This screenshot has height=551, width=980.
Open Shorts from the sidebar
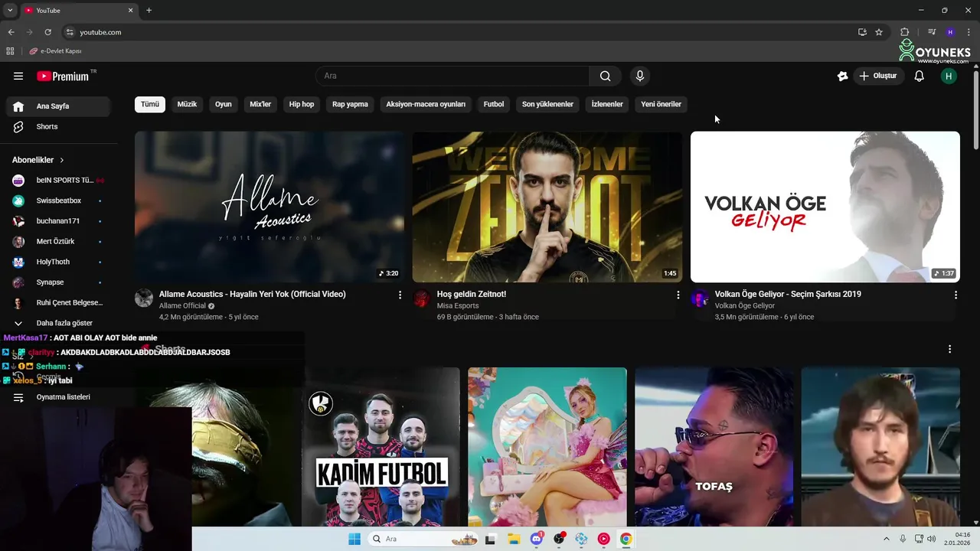[x=58, y=126]
